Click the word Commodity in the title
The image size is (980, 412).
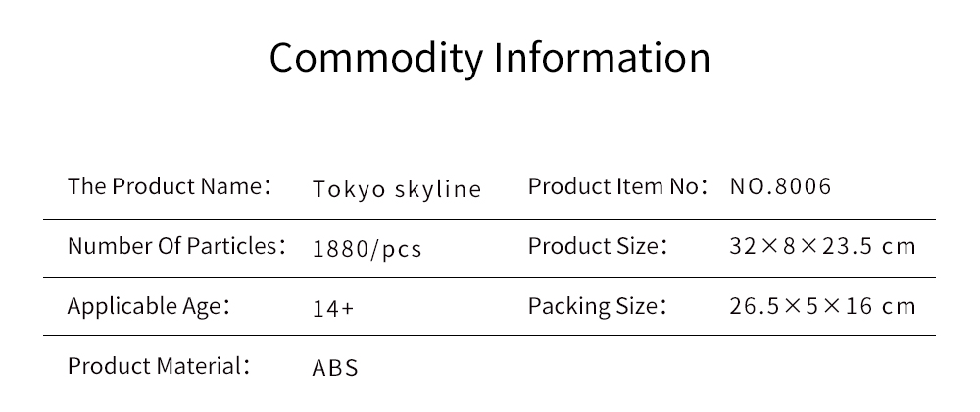(x=376, y=58)
